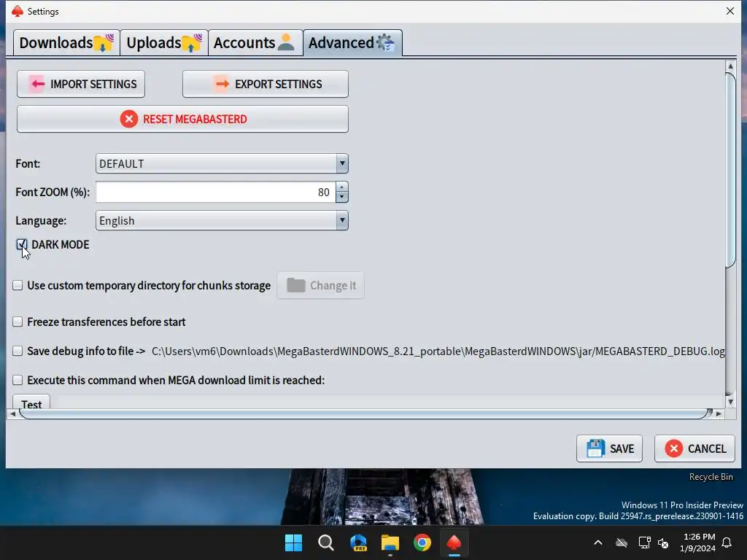Click the CANCEL button
The image size is (747, 560).
coord(694,448)
